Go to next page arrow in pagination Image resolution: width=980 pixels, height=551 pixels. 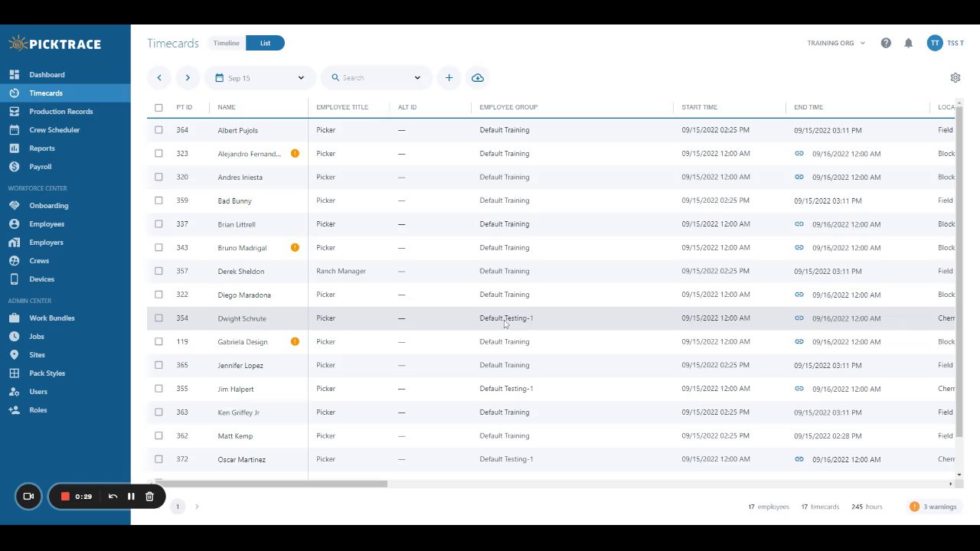(197, 507)
